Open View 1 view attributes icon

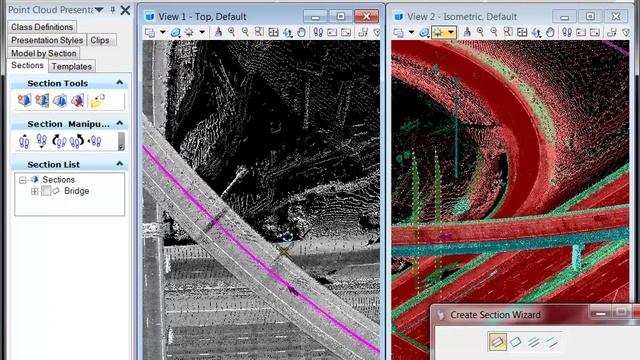coord(150,32)
